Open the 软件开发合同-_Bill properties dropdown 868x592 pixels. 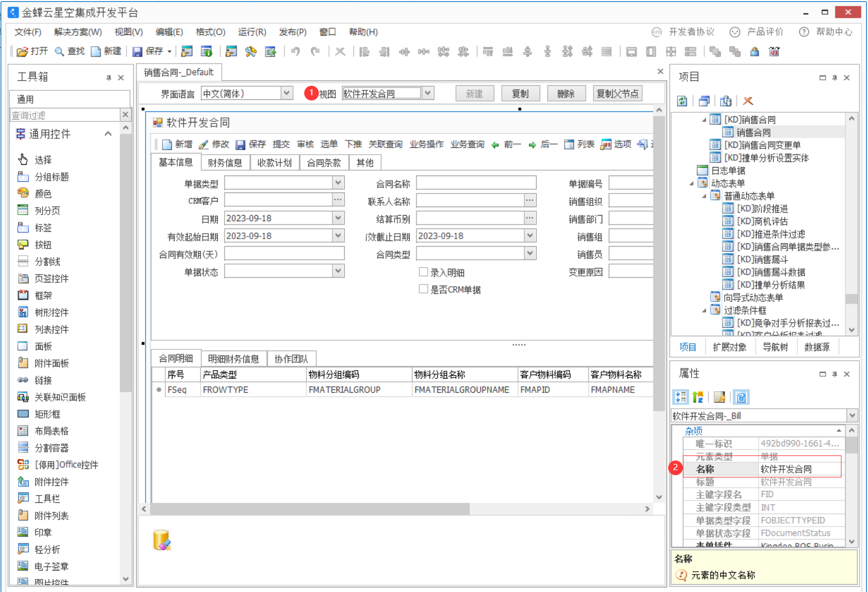[x=852, y=415]
